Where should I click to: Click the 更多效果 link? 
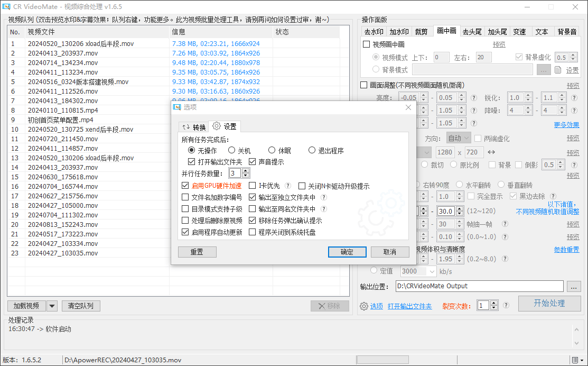tap(566, 125)
